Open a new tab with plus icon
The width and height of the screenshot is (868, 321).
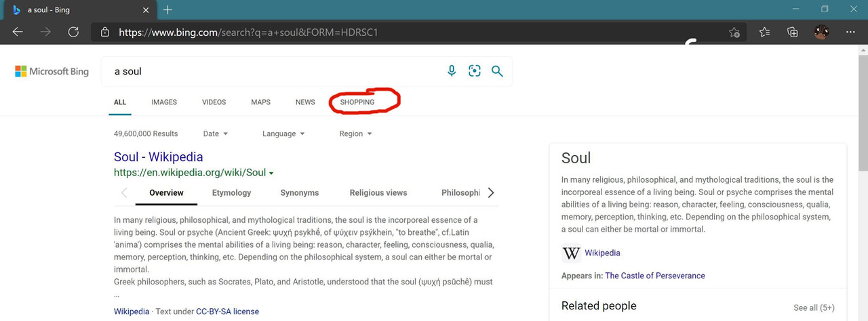pyautogui.click(x=167, y=9)
